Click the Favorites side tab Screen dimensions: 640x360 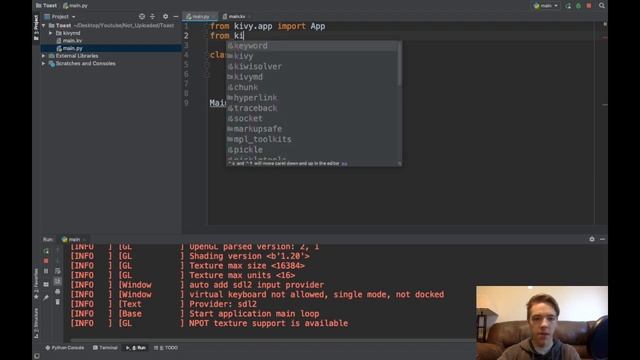(x=36, y=284)
